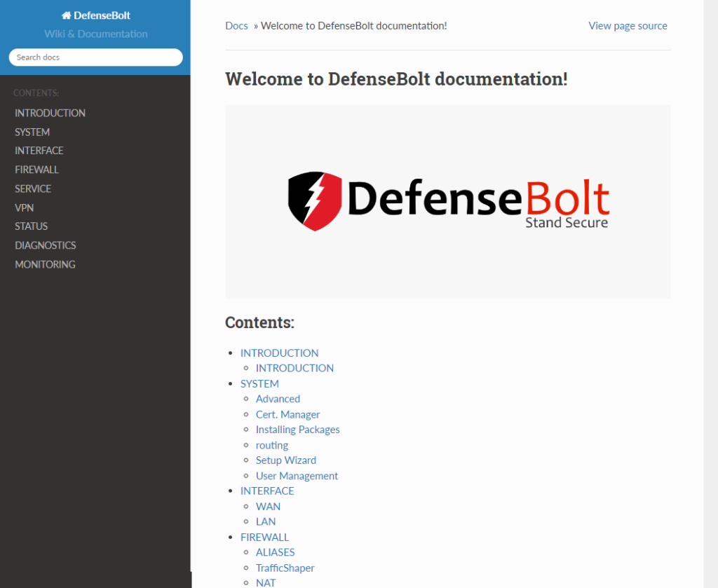Click the Docs breadcrumb link
Screen dimensions: 718x588
pyautogui.click(x=236, y=26)
